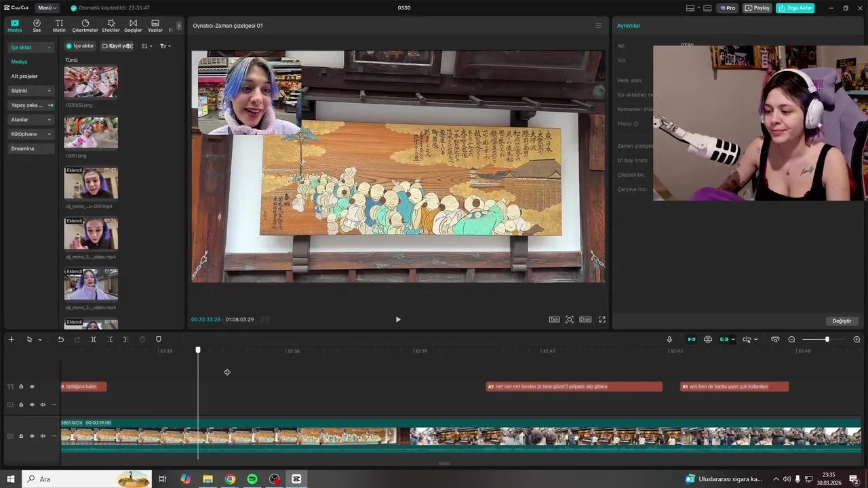Select the 'tatlılığına bakın' text clip
868x488 pixels.
pyautogui.click(x=83, y=386)
